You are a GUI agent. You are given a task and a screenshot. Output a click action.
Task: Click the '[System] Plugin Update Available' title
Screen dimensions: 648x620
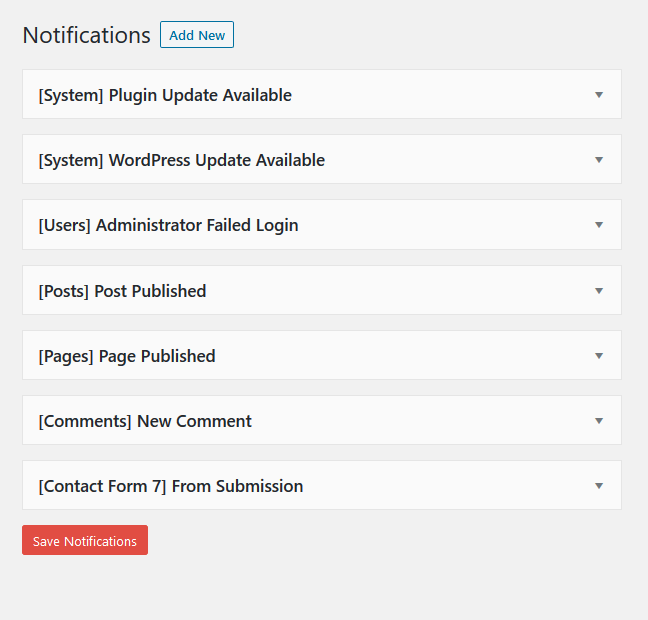pyautogui.click(x=165, y=96)
